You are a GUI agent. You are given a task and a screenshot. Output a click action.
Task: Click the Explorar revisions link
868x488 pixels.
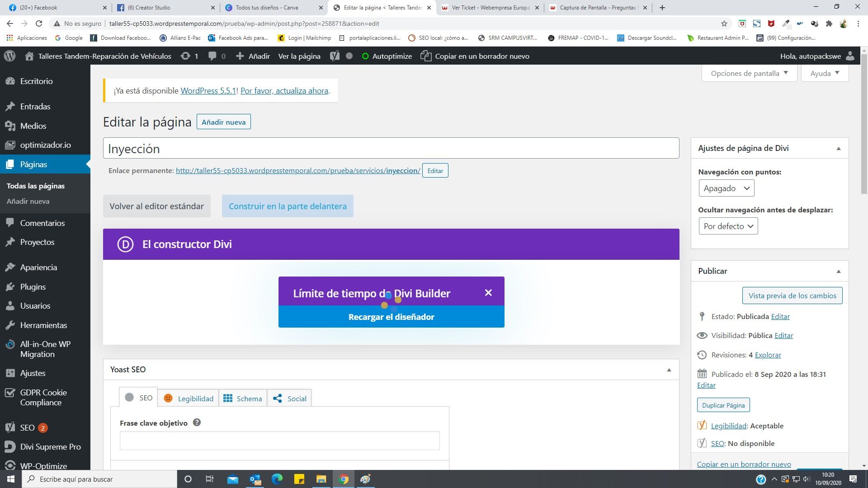point(768,355)
